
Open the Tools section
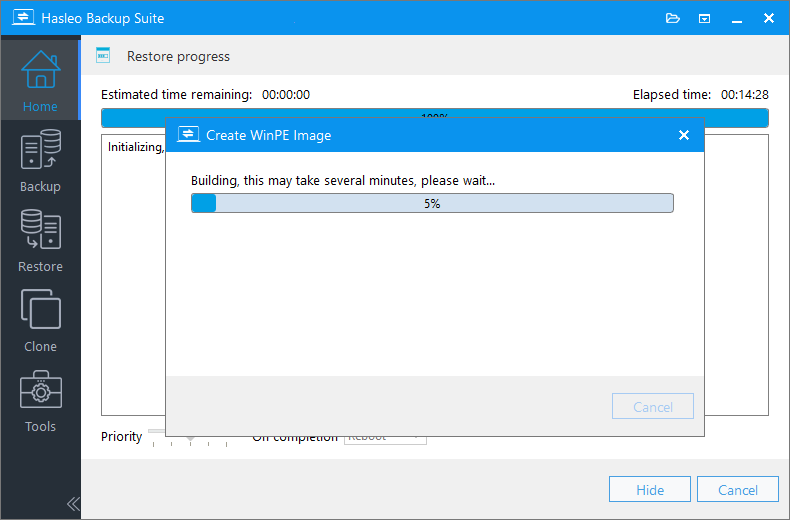coord(40,401)
